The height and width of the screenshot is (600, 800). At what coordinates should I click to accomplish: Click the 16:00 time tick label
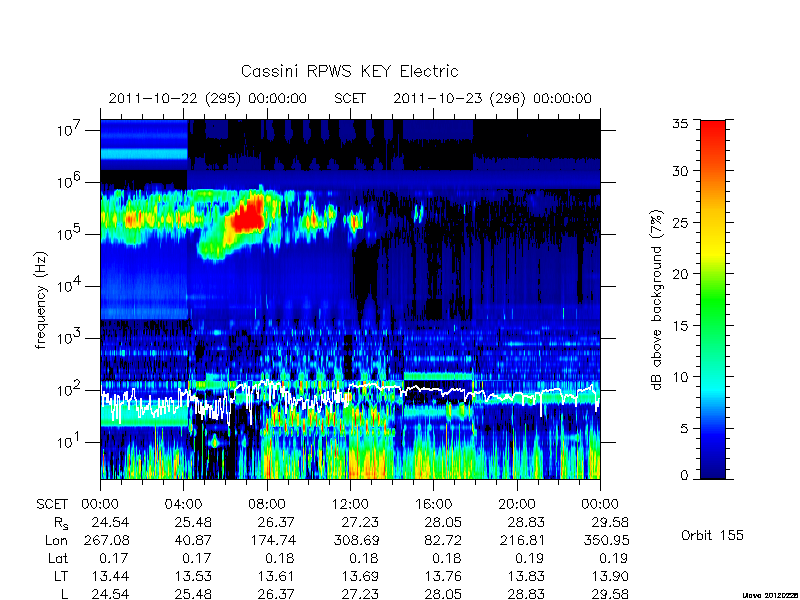[433, 504]
